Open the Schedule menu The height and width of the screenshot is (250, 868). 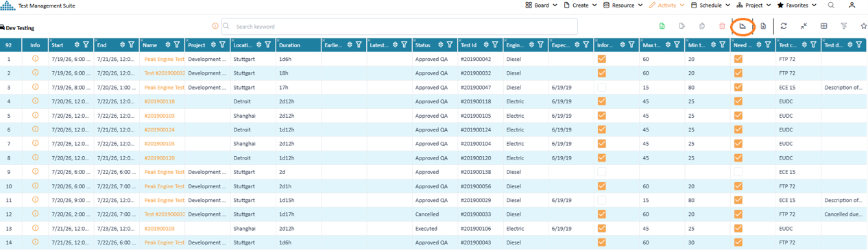710,5
